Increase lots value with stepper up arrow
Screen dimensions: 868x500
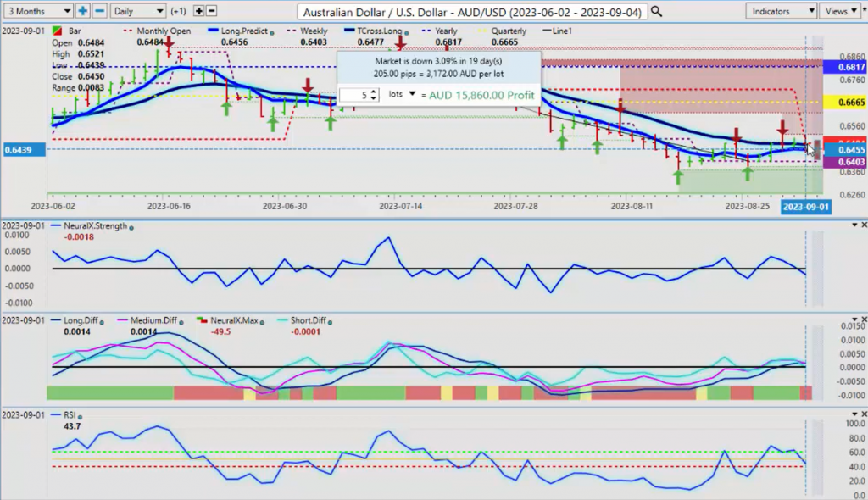click(x=375, y=92)
